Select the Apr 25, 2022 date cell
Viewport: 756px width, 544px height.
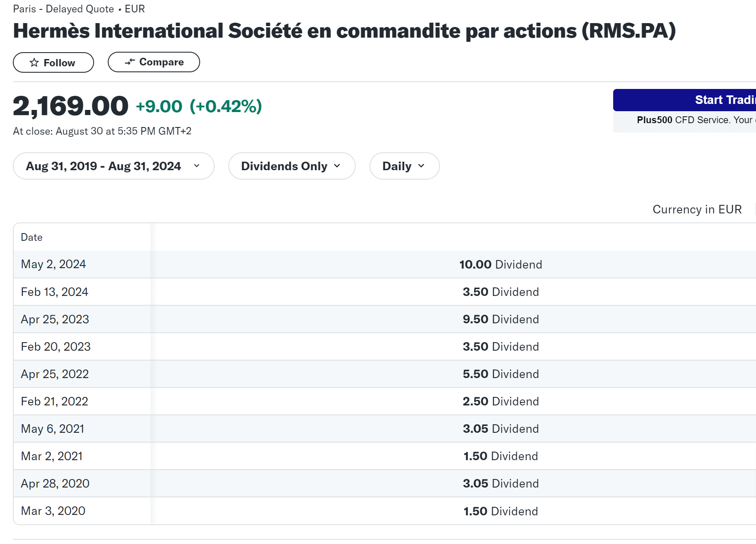click(82, 374)
